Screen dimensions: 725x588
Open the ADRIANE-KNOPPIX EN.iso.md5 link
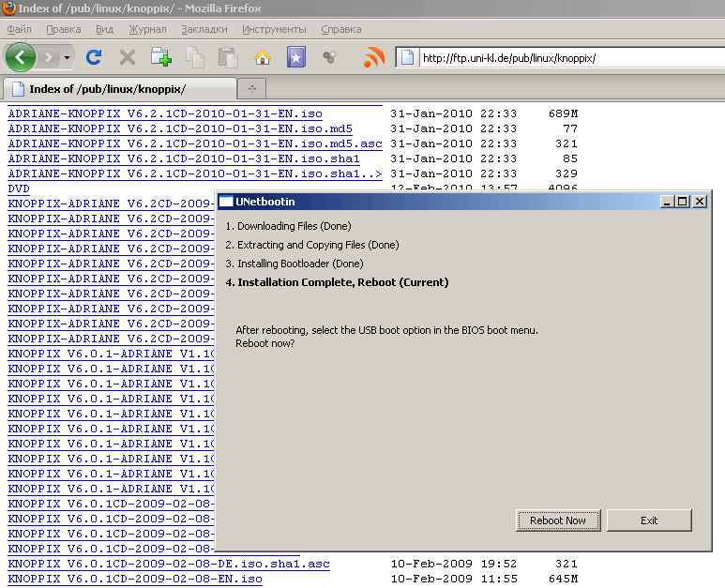[180, 128]
